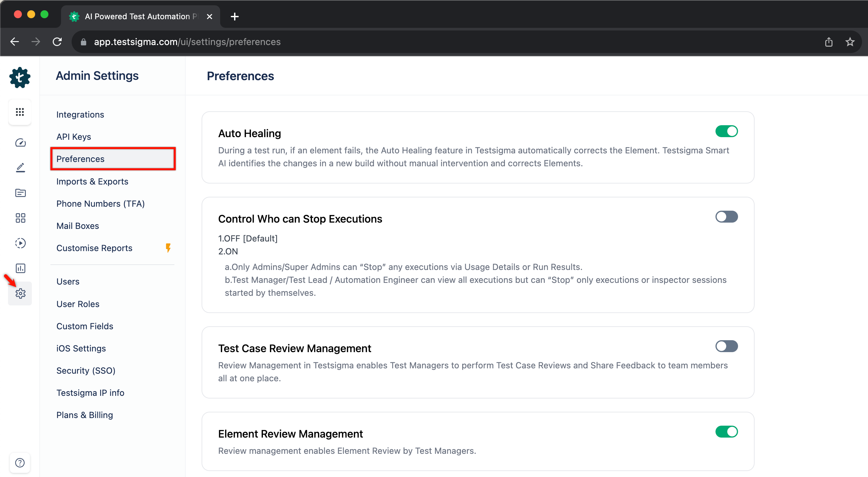Open API Keys settings
Screen dimensions: 868x477
(x=74, y=137)
